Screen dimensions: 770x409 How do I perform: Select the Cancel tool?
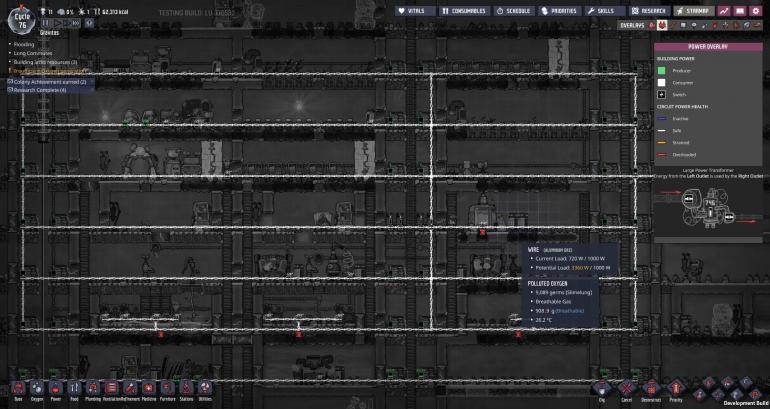pos(627,390)
